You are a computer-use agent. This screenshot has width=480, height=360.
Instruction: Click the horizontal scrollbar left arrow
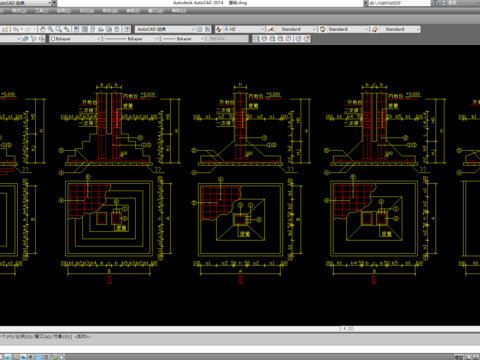pos(345,329)
